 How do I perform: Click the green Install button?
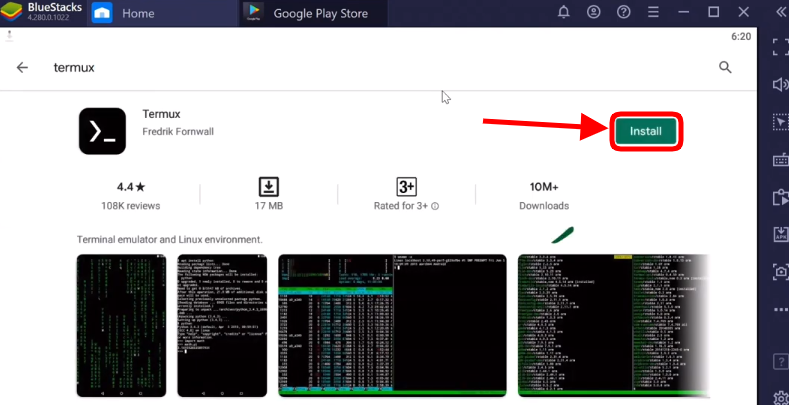tap(646, 131)
